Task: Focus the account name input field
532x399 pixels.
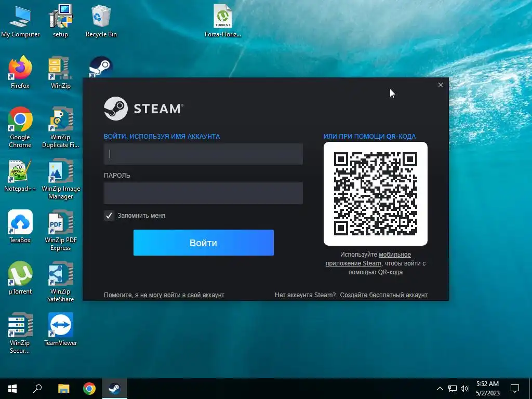Action: [203, 154]
